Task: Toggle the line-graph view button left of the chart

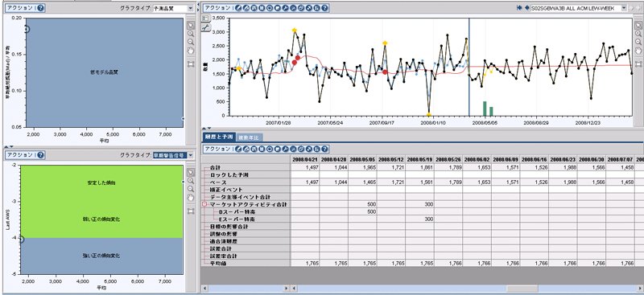Action: click(205, 27)
